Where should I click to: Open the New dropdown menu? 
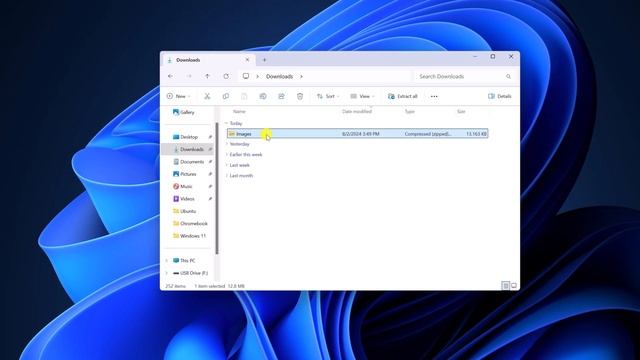178,96
